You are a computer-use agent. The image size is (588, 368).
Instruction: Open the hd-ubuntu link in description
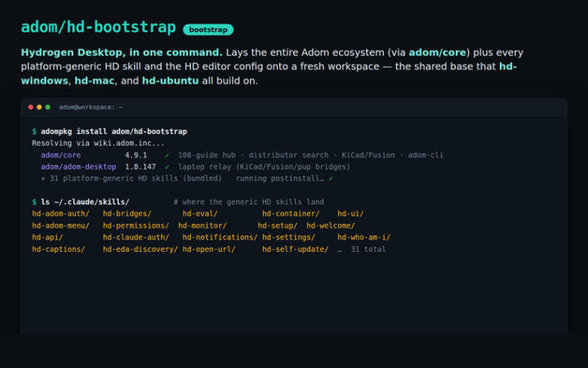[x=170, y=81]
